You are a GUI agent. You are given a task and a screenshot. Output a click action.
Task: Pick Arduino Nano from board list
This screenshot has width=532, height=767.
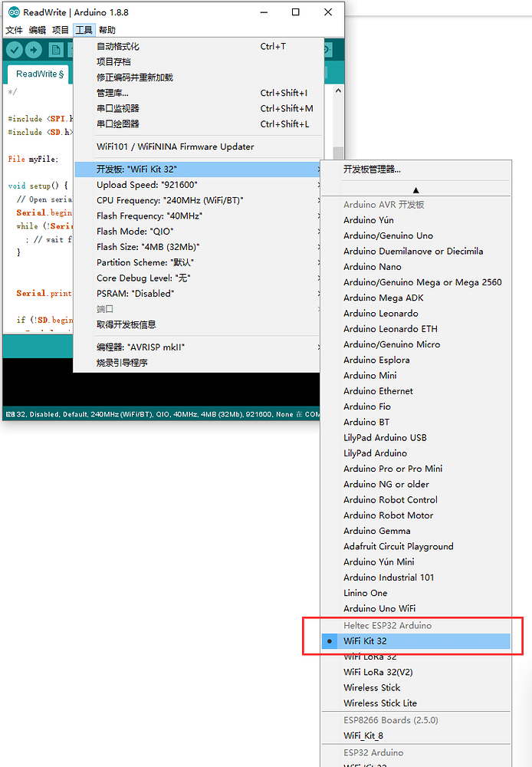pos(372,267)
